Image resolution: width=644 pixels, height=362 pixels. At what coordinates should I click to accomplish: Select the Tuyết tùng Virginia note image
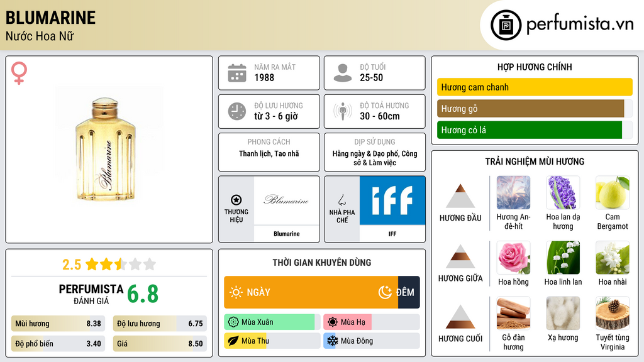tap(613, 313)
